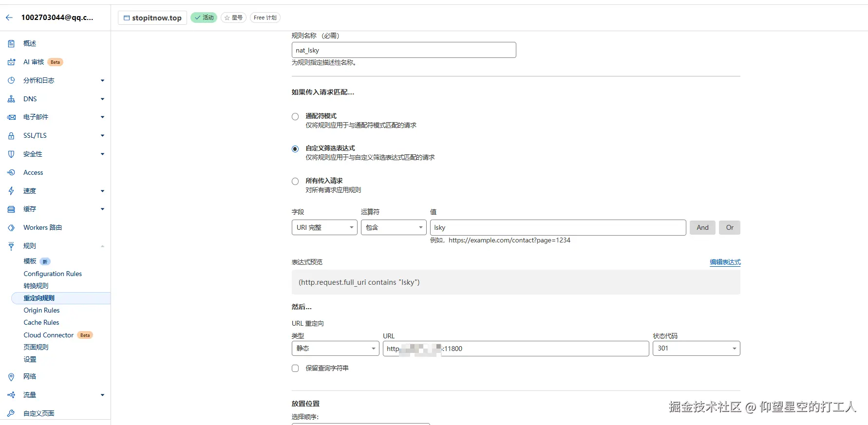868x425 pixels.
Task: Collapse the 规则 menu arrow
Action: point(102,246)
